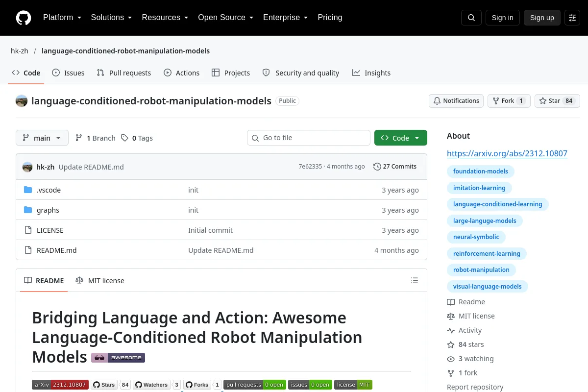Open GitHub homepage via Octocat logo
588x392 pixels.
click(24, 18)
